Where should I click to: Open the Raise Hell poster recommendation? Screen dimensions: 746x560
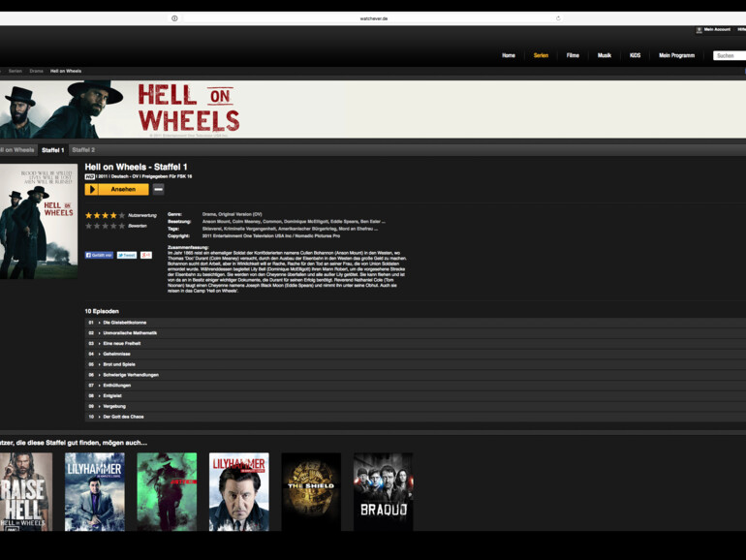26,492
